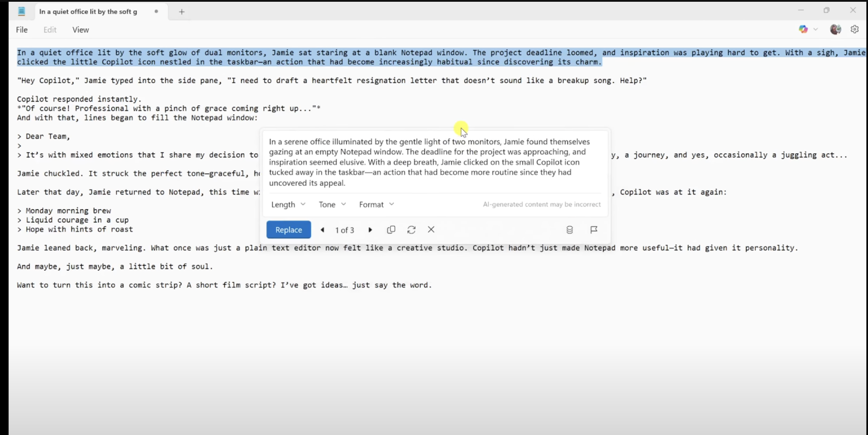
Task: Check AI credits icon in rewrite popup
Action: tap(569, 230)
